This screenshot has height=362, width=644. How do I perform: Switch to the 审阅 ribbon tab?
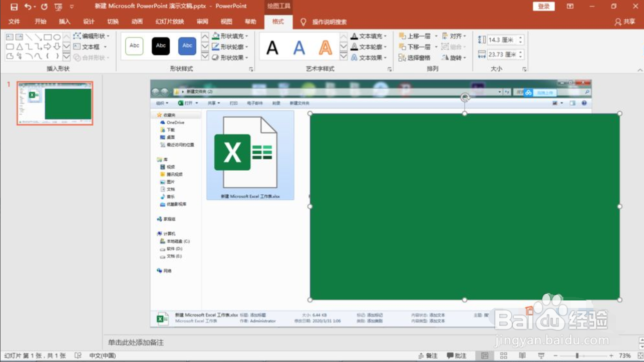[202, 22]
